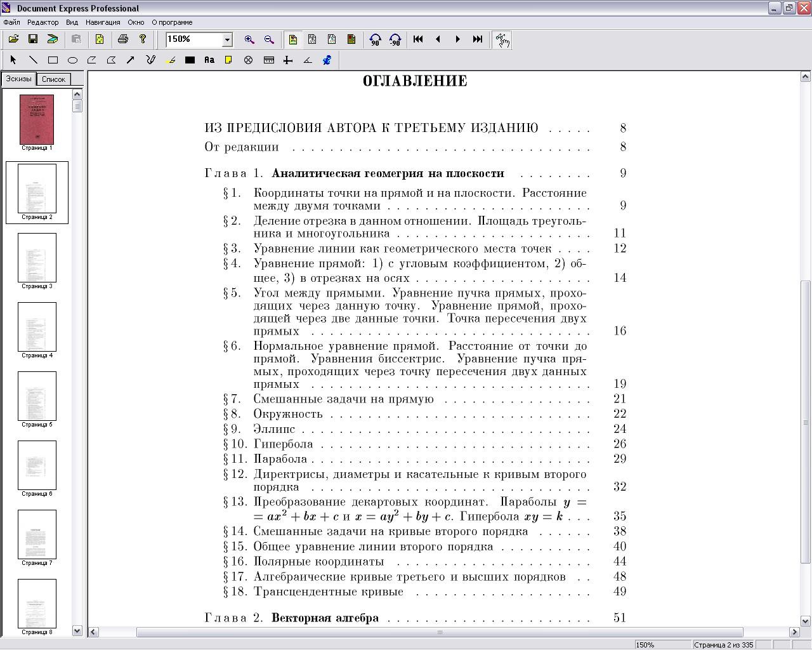
Task: Click the Zoom out magnifier icon
Action: [x=269, y=39]
